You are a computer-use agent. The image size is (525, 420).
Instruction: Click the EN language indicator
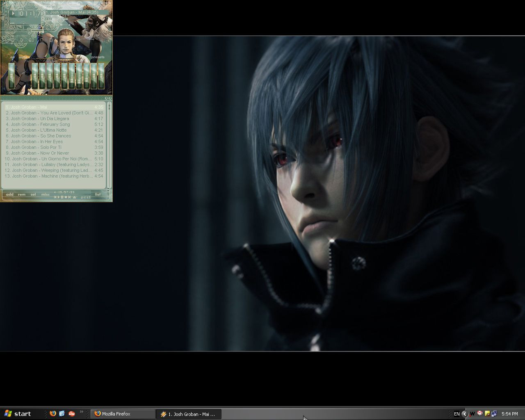(x=457, y=414)
